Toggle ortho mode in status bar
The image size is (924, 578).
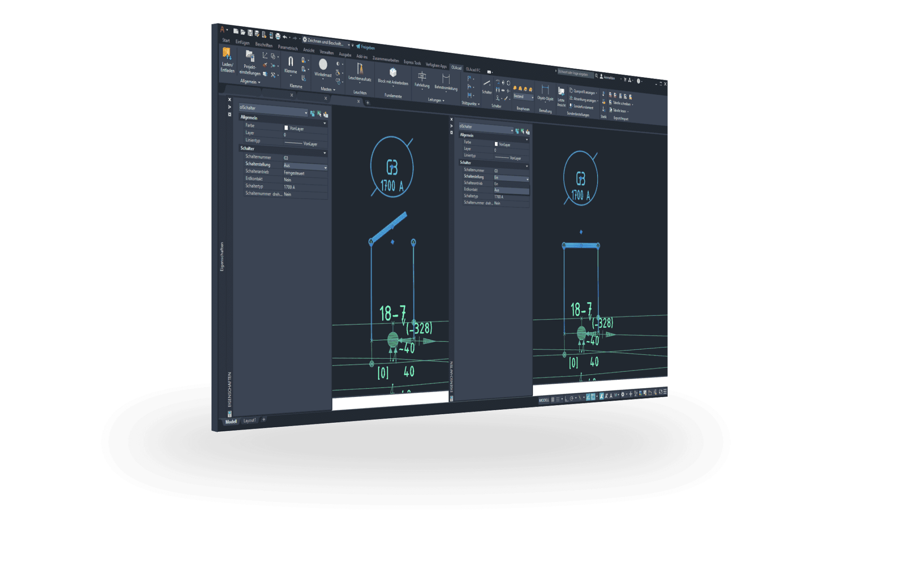coord(566,399)
